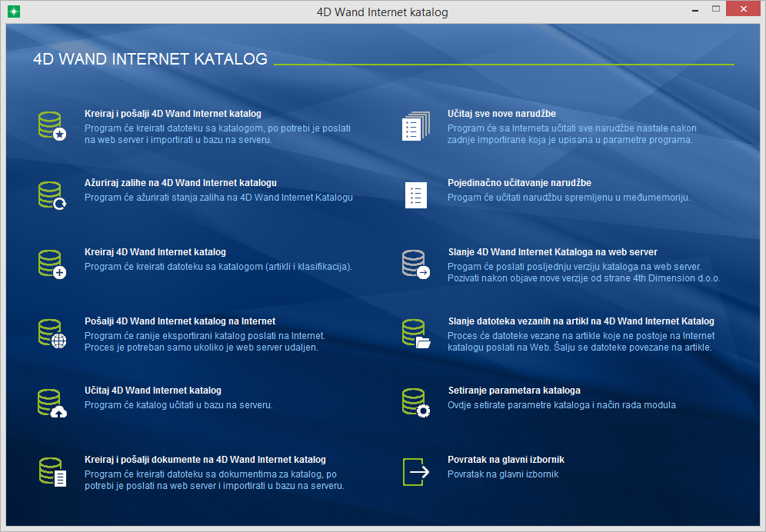Click the exit arrow icon for Povratak na glavni izbornik
This screenshot has height=532, width=766.
click(416, 472)
